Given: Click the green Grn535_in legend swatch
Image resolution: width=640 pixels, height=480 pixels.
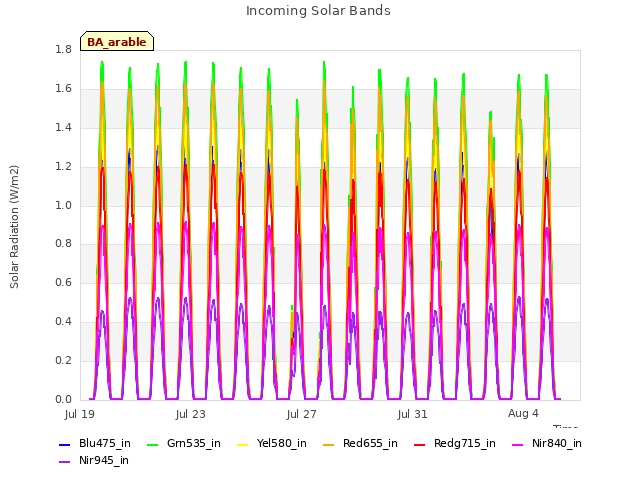Looking at the screenshot, I should [152, 444].
